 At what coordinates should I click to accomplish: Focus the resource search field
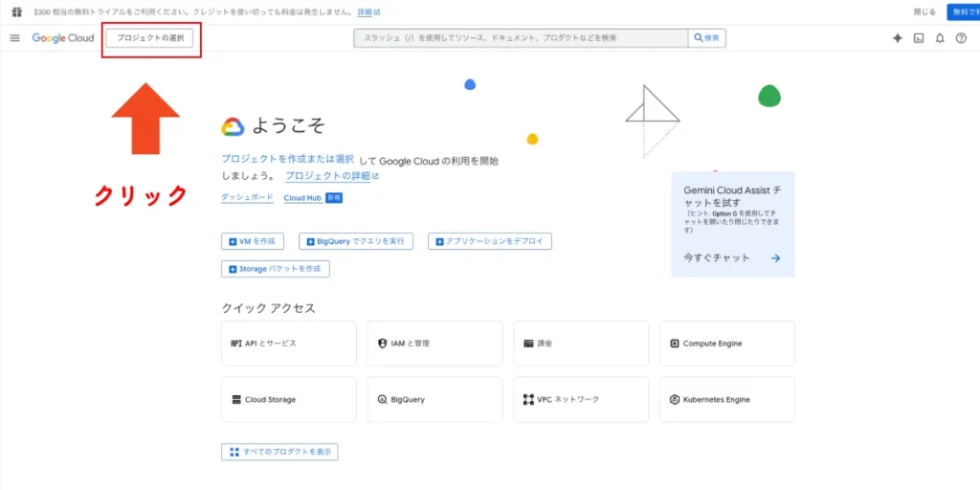click(521, 38)
